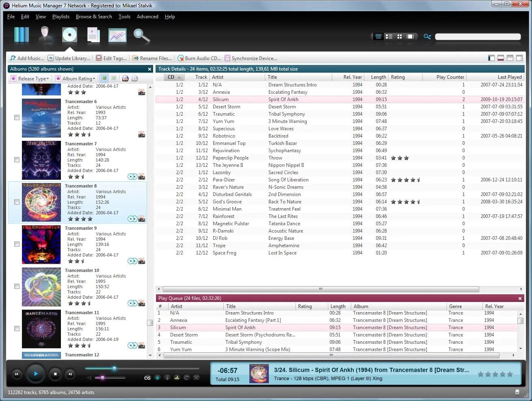Click the volume slider handle

click(x=102, y=378)
